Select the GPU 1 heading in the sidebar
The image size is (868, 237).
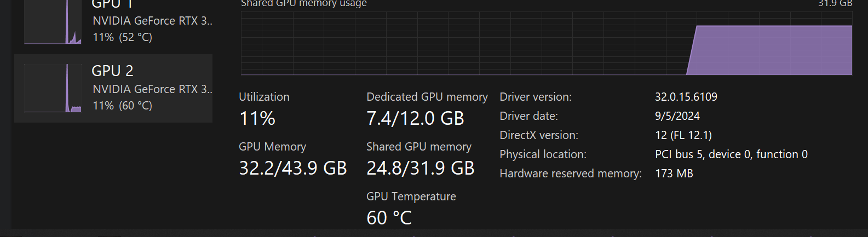click(x=112, y=4)
